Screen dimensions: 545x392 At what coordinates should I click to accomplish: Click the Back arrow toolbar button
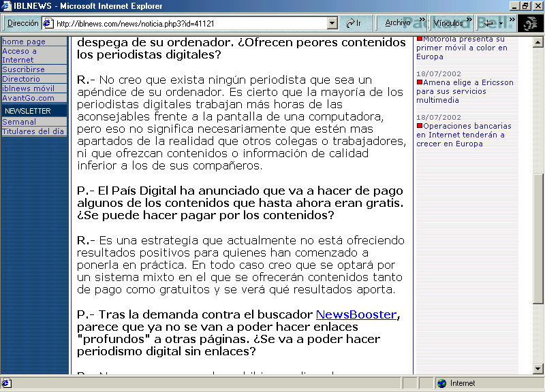click(x=488, y=23)
